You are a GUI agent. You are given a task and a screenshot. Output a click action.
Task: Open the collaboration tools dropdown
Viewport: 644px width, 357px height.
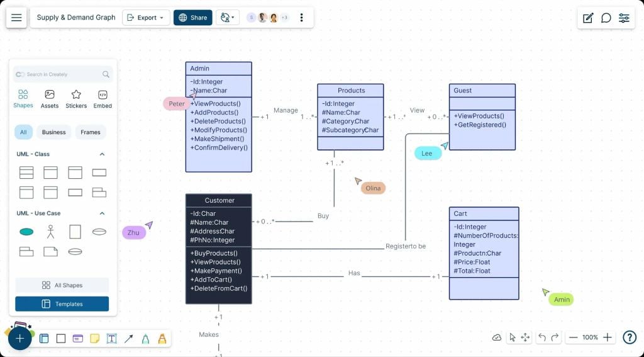pyautogui.click(x=228, y=18)
